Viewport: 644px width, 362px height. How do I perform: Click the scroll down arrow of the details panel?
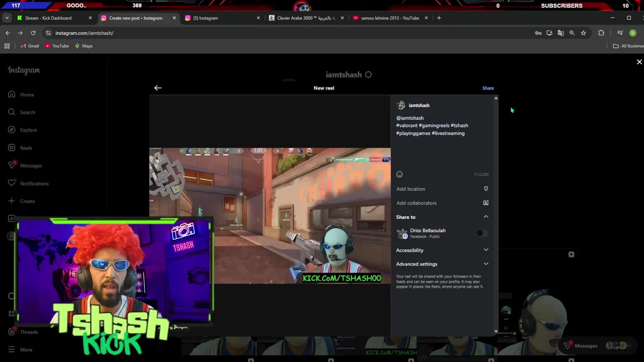[496, 332]
